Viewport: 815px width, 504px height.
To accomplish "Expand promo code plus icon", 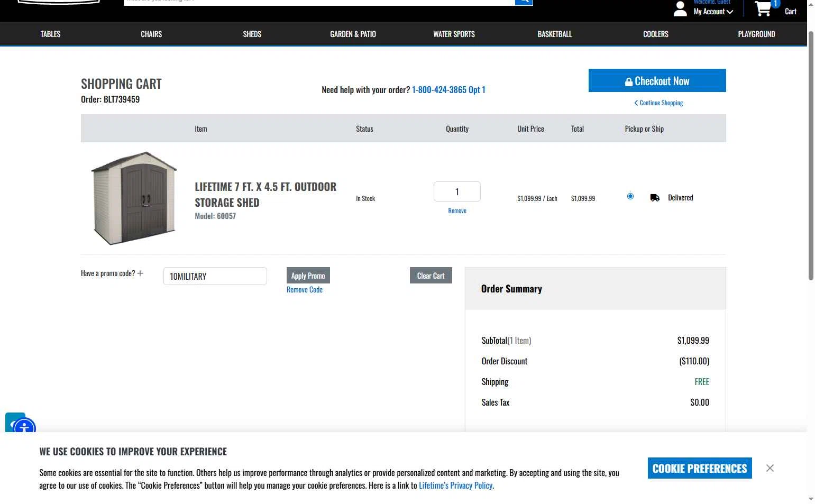I will 140,273.
